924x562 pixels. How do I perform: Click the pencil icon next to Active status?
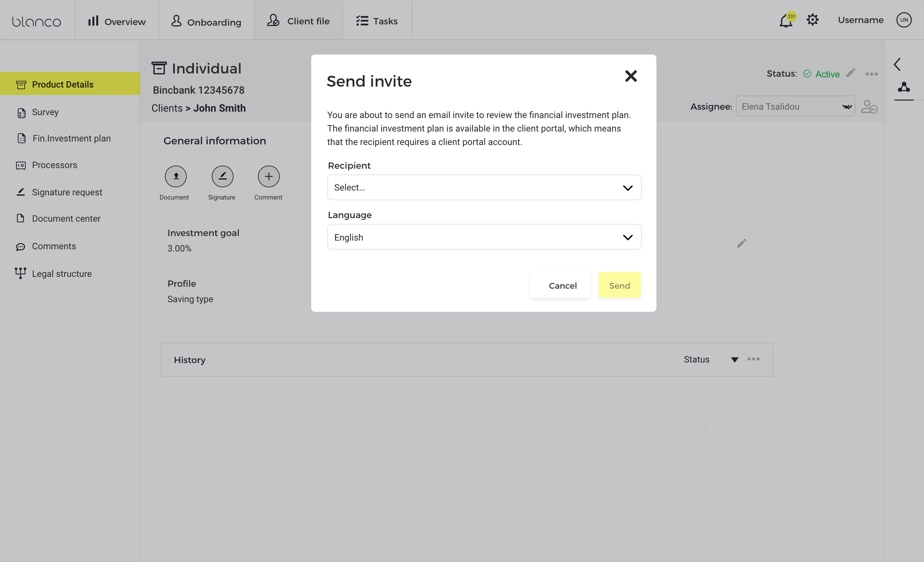[851, 73]
